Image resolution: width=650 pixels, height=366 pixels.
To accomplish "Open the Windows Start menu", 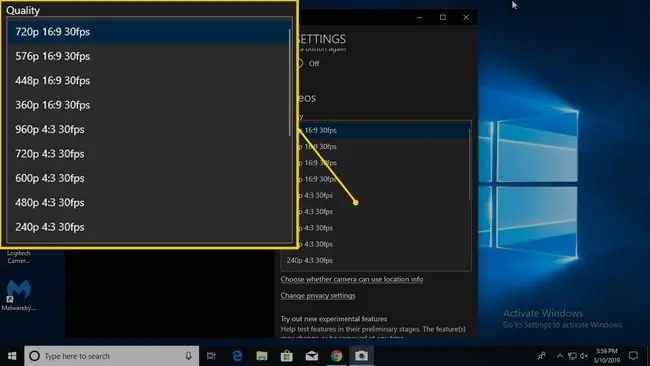I will tap(12, 356).
